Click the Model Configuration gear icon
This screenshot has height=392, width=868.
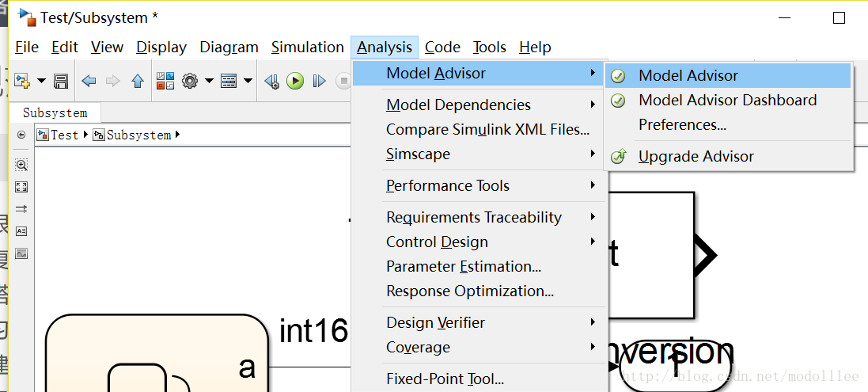pos(190,82)
